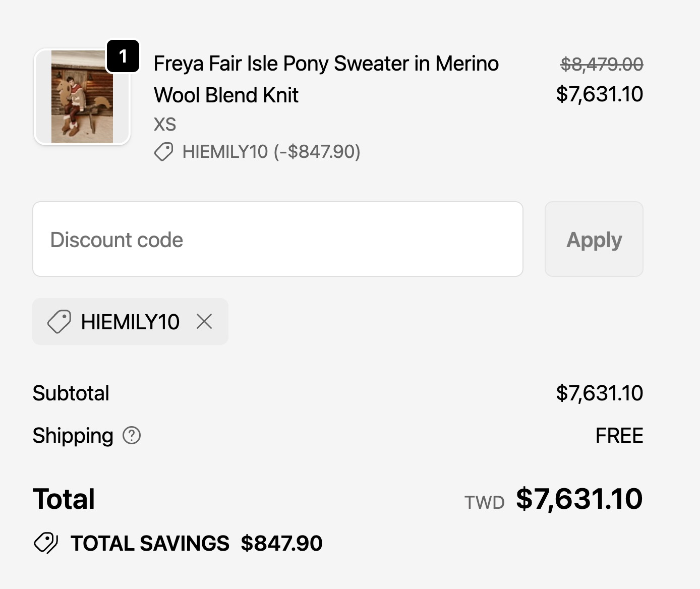
Task: Click the double-tag icon beside TOTAL SAVINGS
Action: pyautogui.click(x=46, y=543)
